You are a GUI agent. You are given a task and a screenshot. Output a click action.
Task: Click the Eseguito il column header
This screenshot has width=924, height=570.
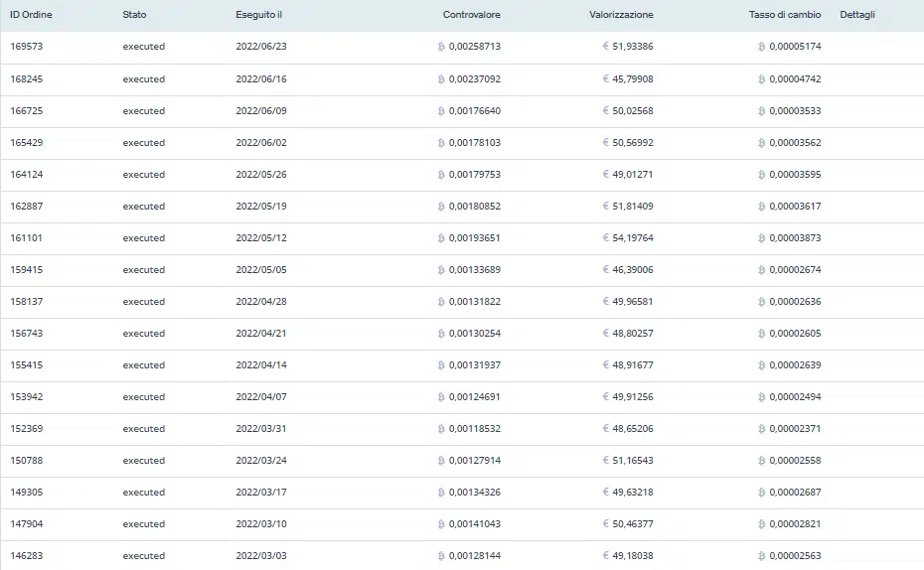tap(258, 15)
